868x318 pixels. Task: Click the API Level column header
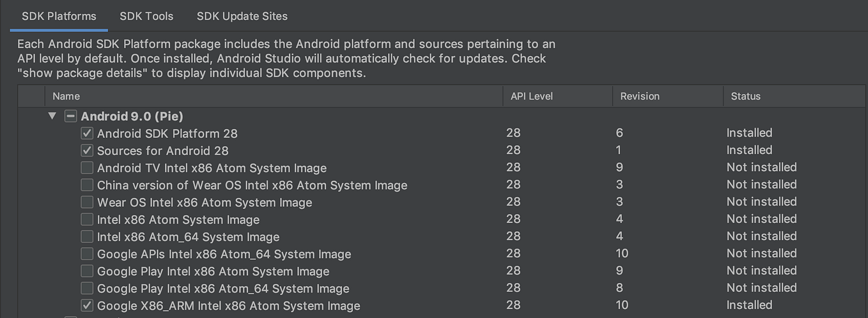point(531,96)
